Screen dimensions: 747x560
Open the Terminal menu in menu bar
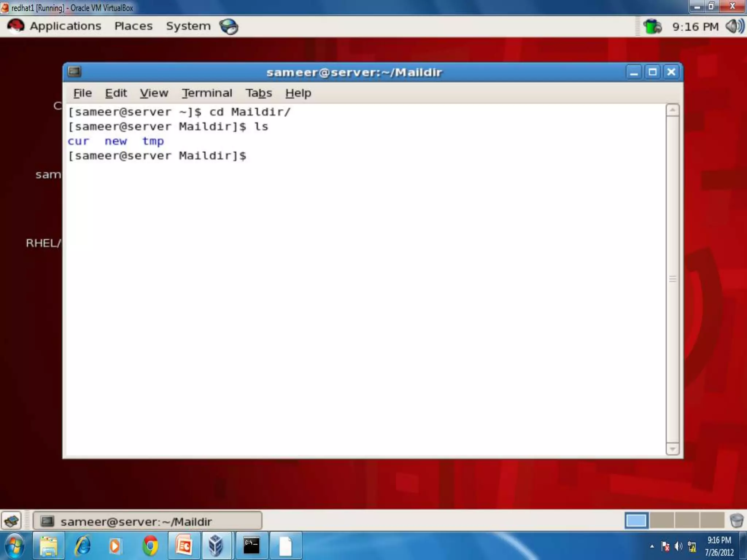click(x=207, y=93)
